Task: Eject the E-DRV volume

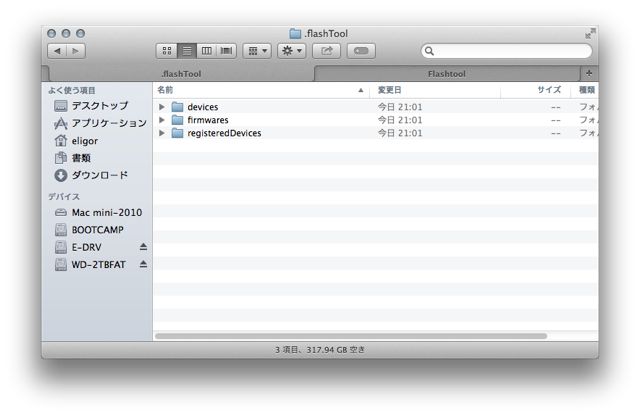Action: pos(143,247)
